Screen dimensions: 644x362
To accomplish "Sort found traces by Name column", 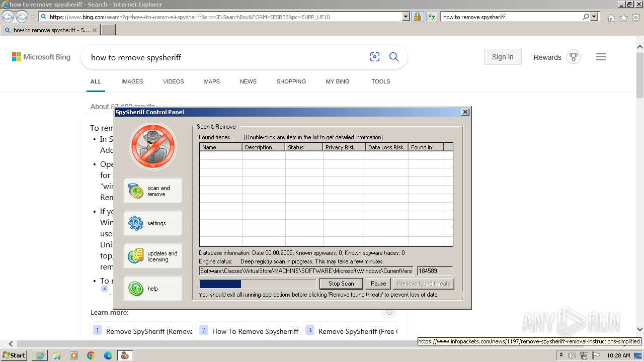I will click(221, 147).
